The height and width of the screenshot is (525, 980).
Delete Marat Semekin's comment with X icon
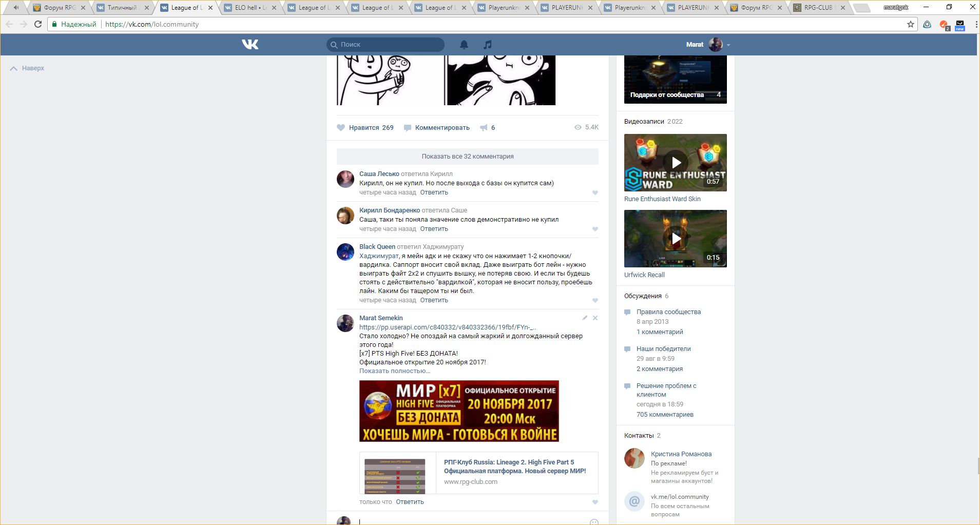(x=595, y=318)
